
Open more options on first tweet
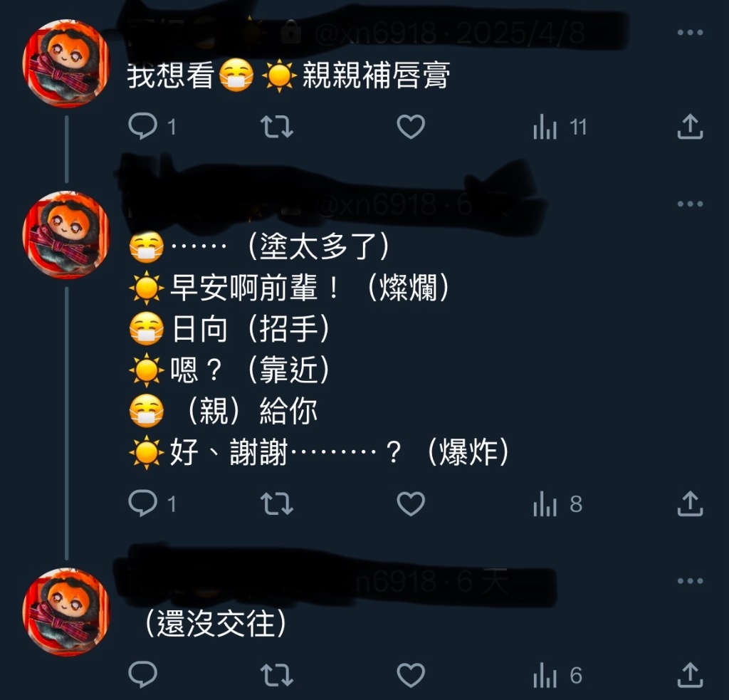[x=690, y=32]
